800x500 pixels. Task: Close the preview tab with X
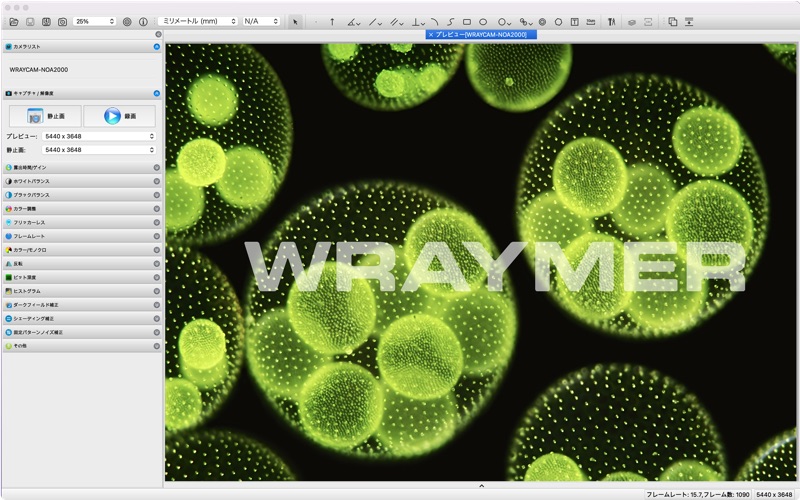click(x=431, y=35)
